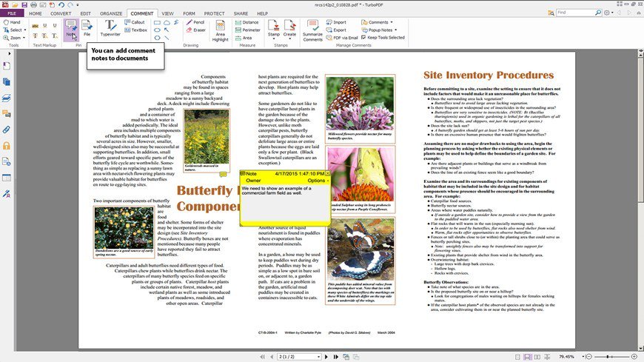This screenshot has height=362, width=644.
Task: Select the Eraser tool
Action: pos(195,30)
